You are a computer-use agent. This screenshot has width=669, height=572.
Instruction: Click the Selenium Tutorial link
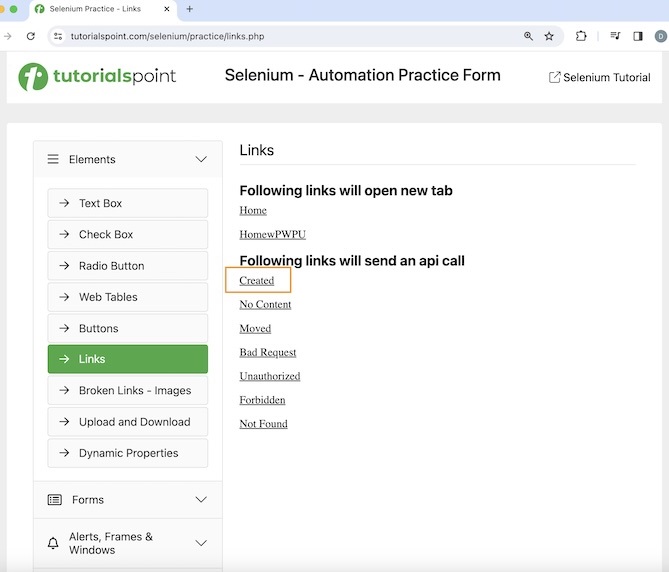[x=600, y=77]
